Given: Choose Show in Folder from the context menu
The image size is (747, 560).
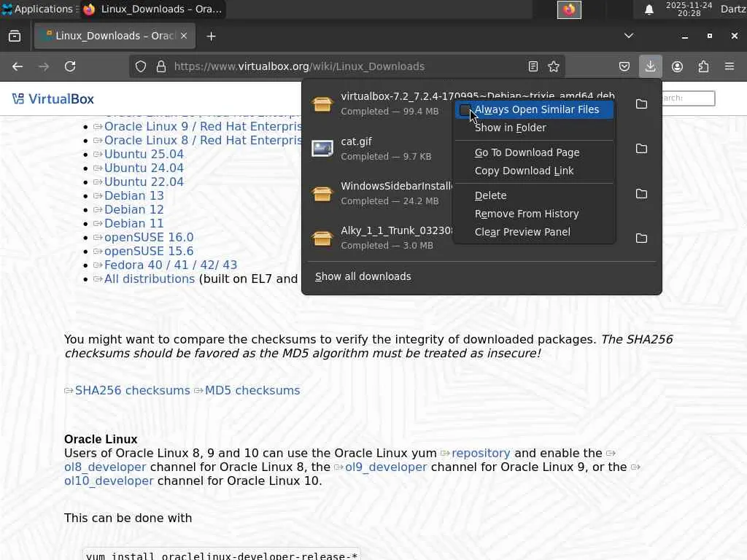Looking at the screenshot, I should (x=533, y=128).
